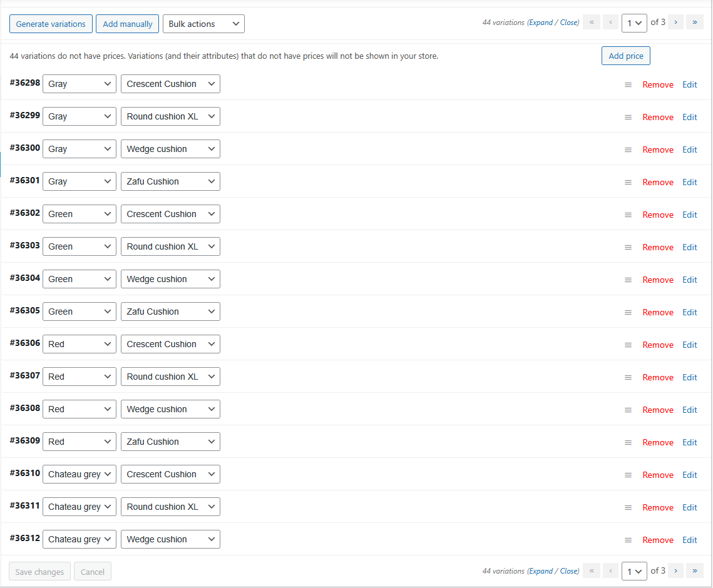
Task: Click drag handle icon for variation #36303
Action: tap(628, 248)
